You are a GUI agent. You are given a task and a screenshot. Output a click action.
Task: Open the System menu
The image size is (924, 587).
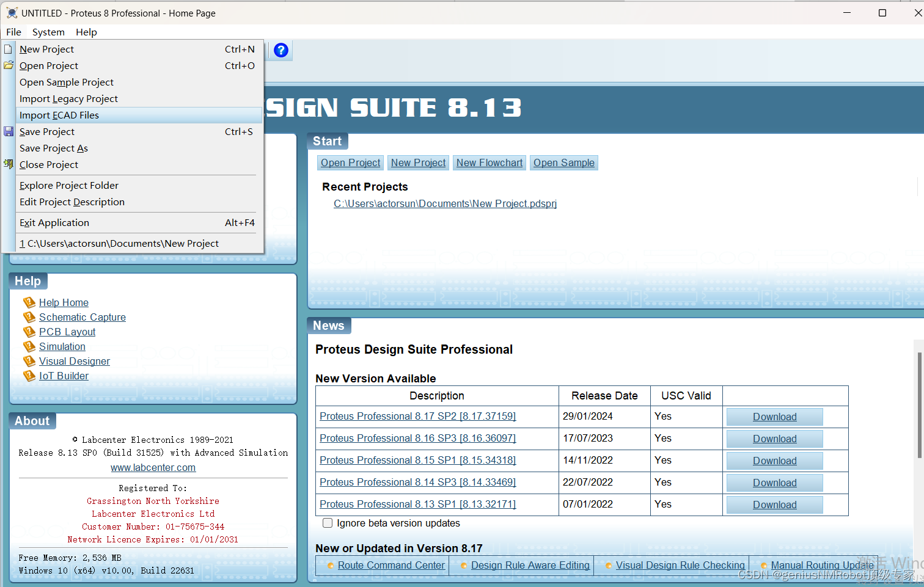coord(48,32)
